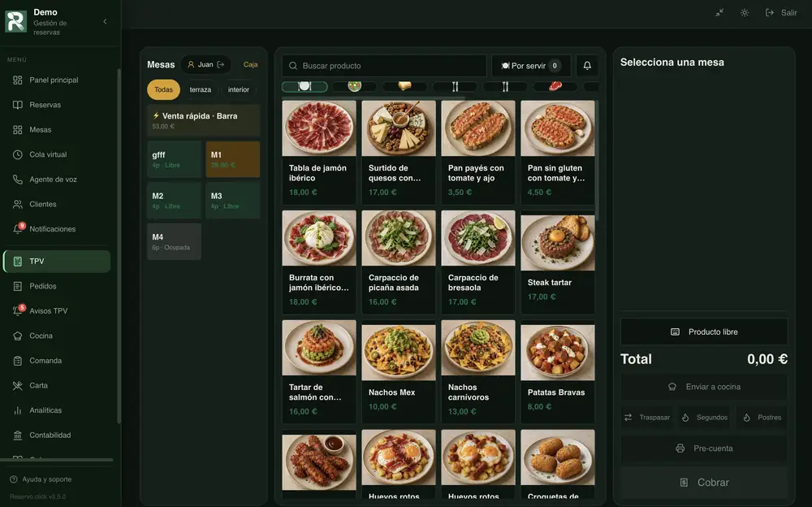Select the plate category filter
812x507 pixels.
click(304, 87)
